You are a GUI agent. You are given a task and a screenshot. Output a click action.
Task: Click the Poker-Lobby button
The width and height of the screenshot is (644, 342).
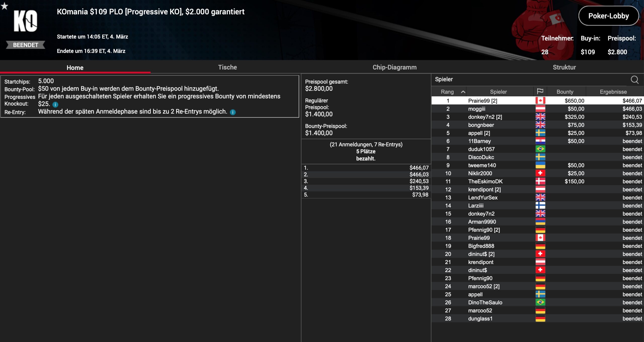(608, 16)
